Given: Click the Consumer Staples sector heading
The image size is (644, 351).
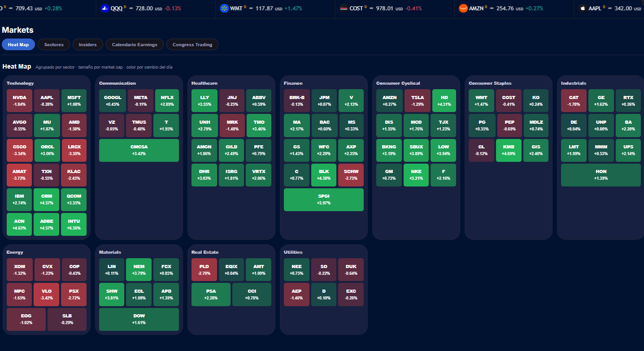Looking at the screenshot, I should 490,83.
